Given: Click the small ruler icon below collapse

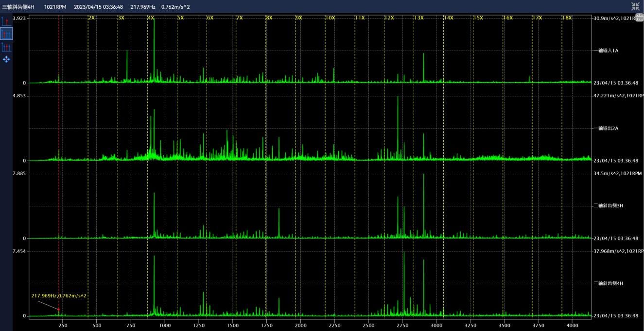Looking at the screenshot, I should pos(639,18).
